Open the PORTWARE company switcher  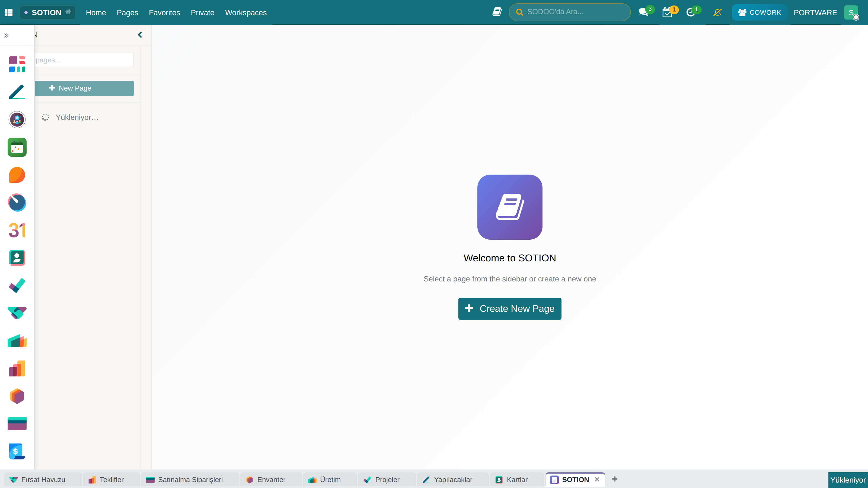815,12
